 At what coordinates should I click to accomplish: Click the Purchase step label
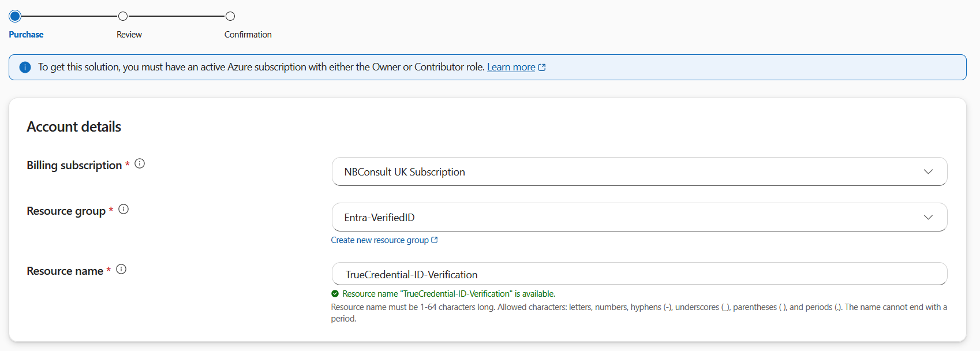click(x=26, y=35)
